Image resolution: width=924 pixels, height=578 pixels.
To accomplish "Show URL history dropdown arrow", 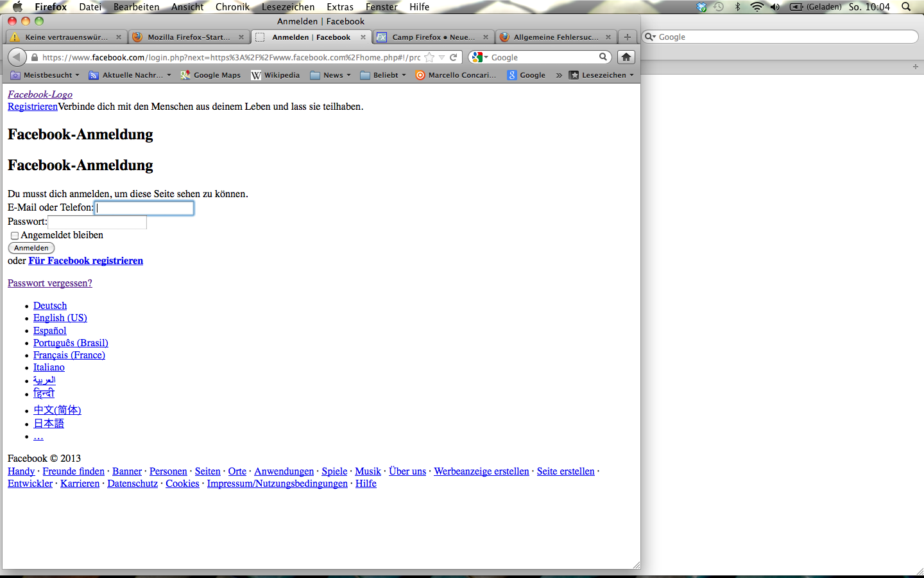I will click(x=441, y=58).
